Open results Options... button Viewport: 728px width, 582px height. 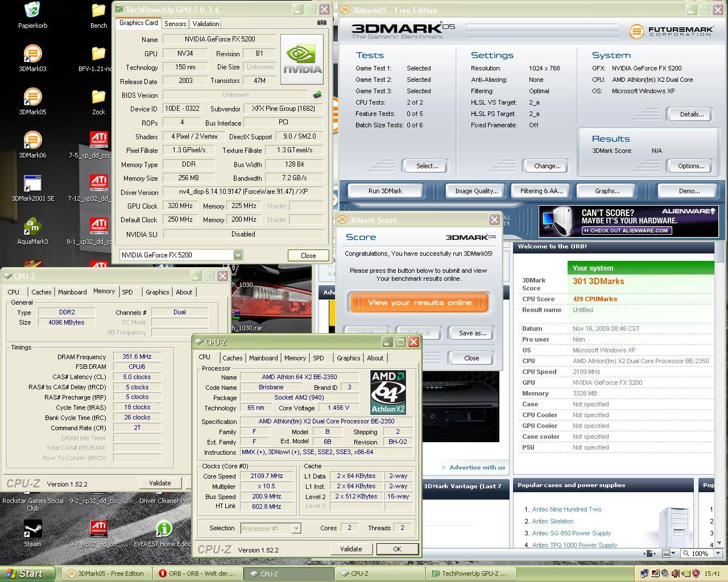click(691, 166)
